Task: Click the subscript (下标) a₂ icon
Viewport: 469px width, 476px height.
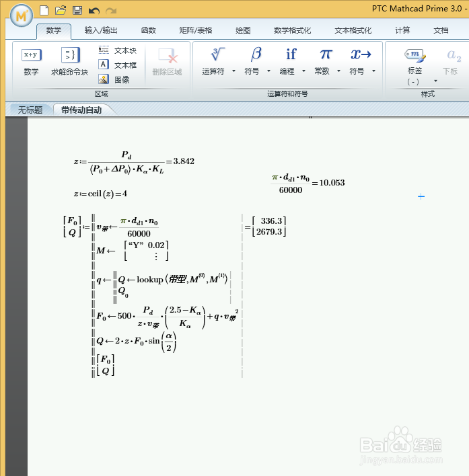Action: 454,56
